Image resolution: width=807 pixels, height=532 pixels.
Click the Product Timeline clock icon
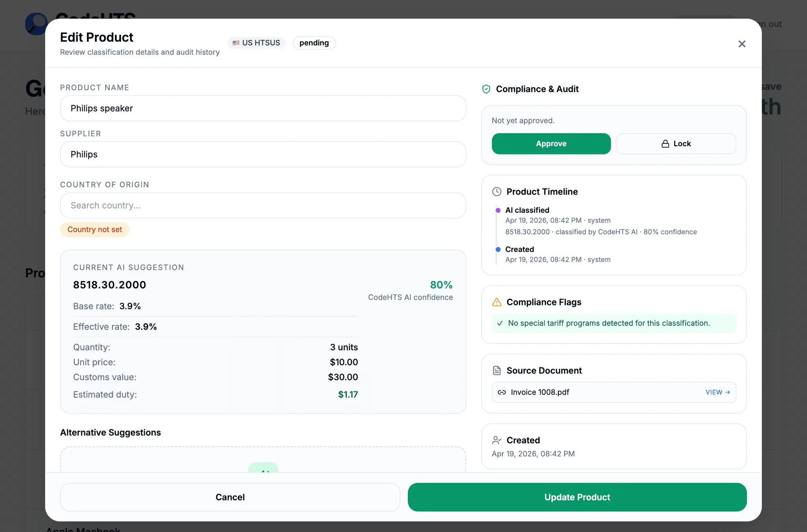coord(496,192)
